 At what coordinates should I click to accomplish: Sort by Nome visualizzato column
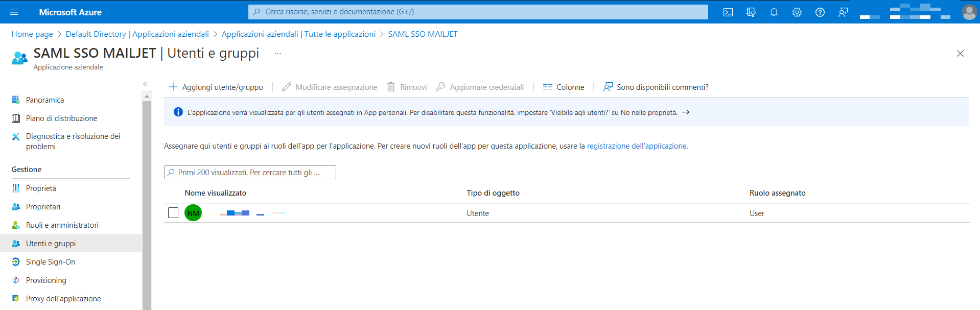coord(216,193)
